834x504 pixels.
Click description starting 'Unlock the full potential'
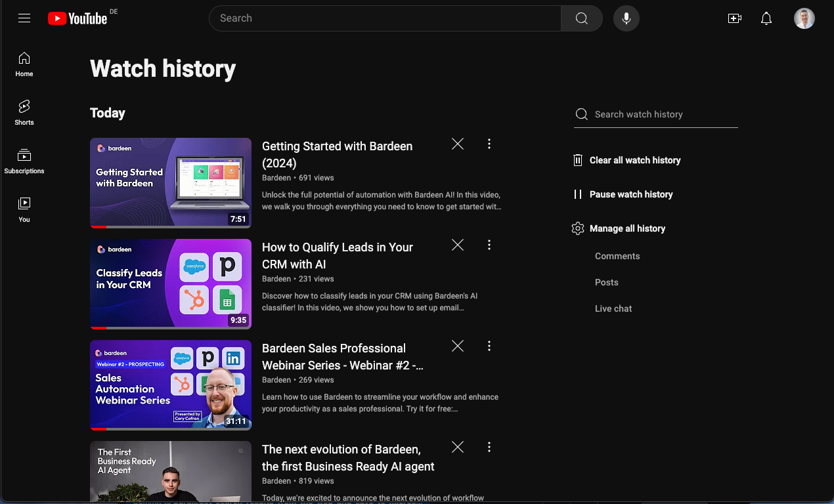click(382, 201)
